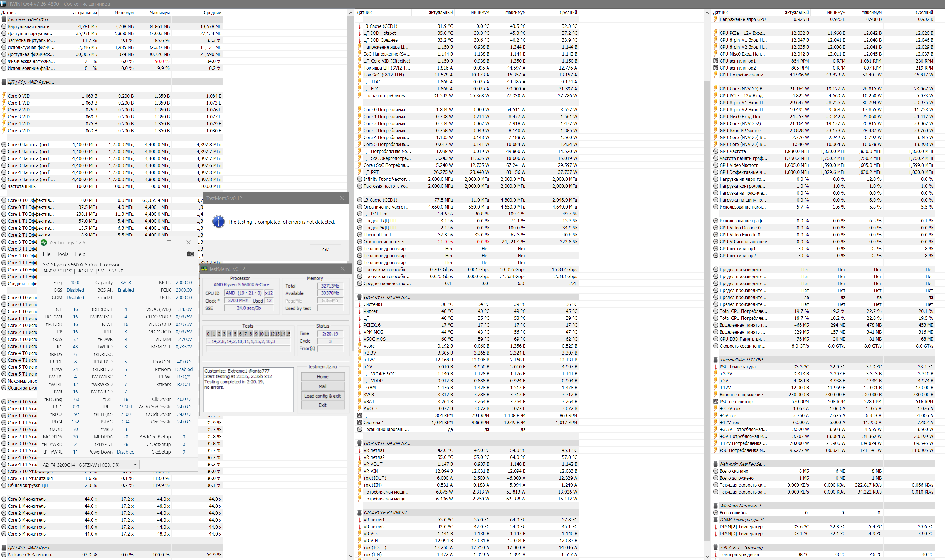
Task: Open the ZenTimings Help menu
Action: point(80,254)
